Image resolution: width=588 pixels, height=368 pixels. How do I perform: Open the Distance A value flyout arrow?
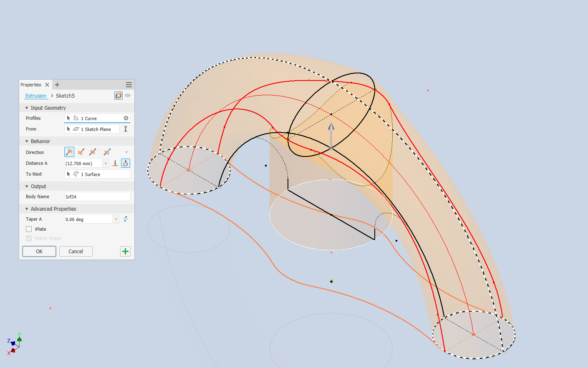click(106, 163)
